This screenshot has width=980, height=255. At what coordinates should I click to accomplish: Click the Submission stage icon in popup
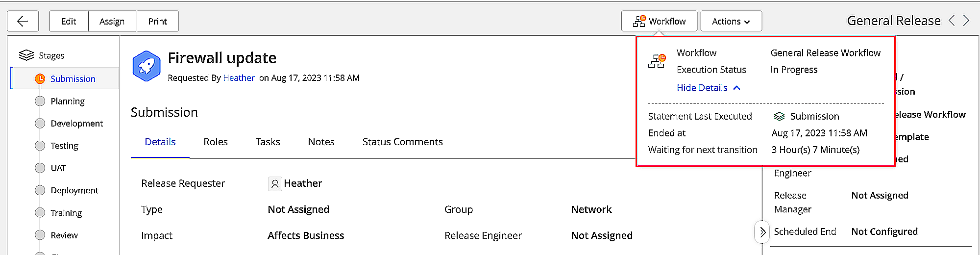coord(779,116)
